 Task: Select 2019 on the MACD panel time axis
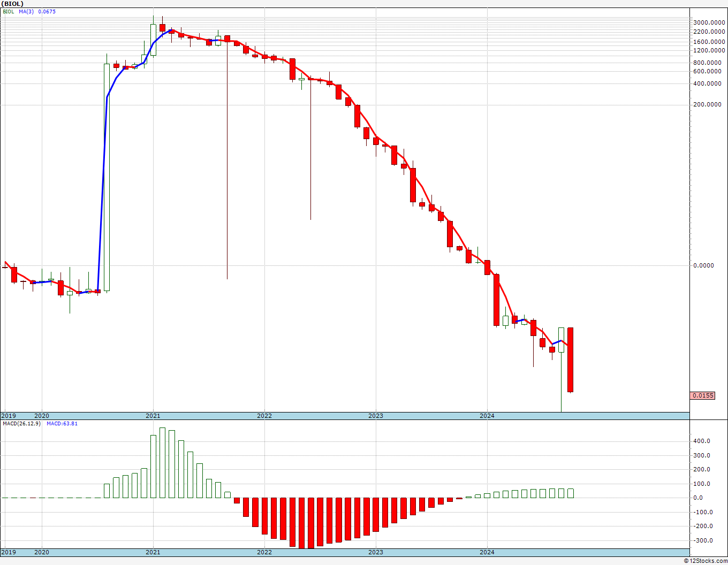8,552
